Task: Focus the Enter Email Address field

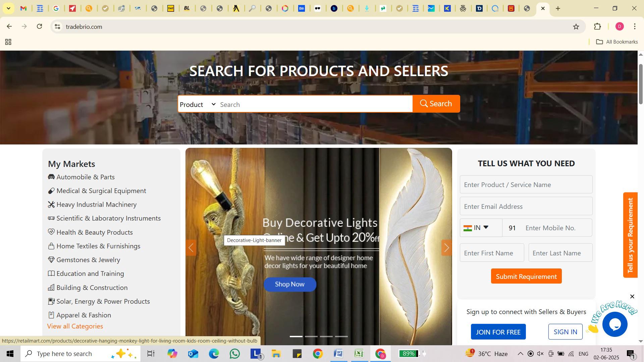Action: coord(526,206)
